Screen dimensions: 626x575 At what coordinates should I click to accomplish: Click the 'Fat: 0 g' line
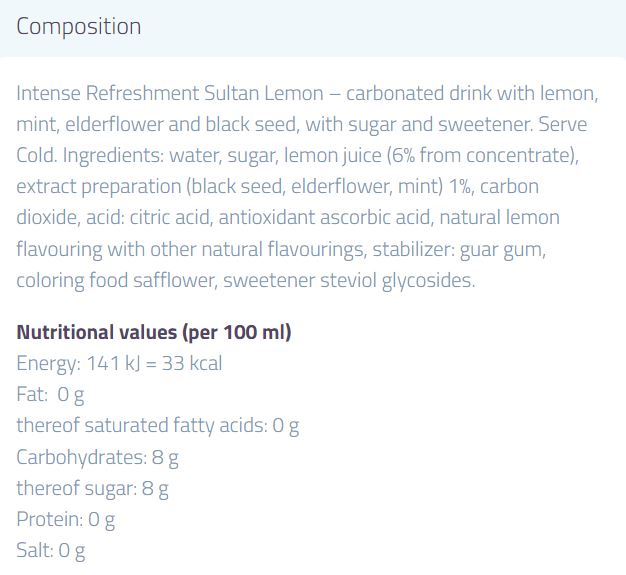click(x=50, y=394)
